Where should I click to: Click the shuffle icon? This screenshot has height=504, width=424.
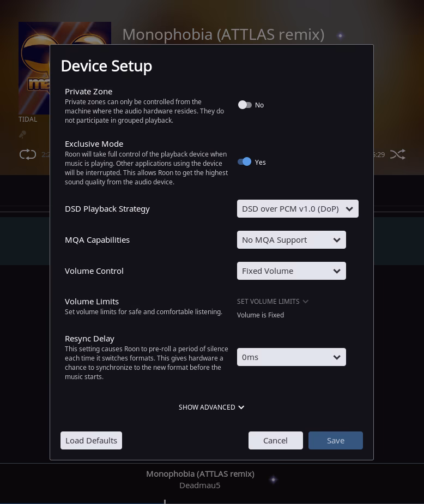pos(398,154)
